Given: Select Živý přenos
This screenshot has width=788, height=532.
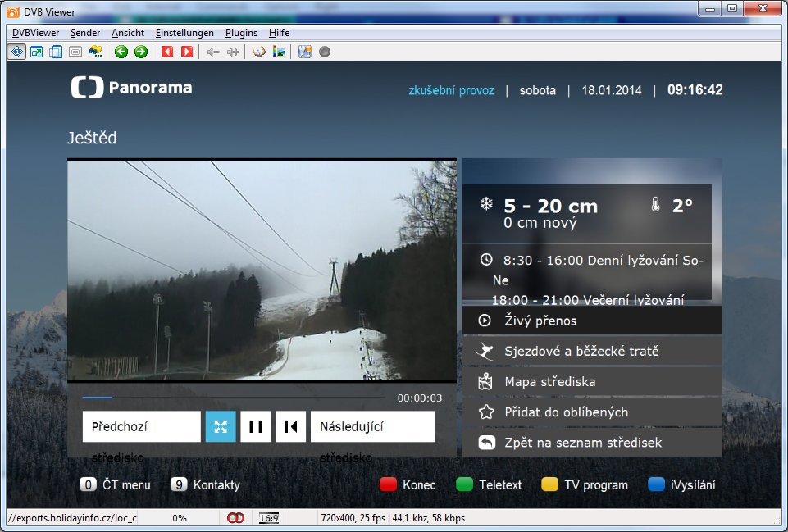Looking at the screenshot, I should pos(592,321).
